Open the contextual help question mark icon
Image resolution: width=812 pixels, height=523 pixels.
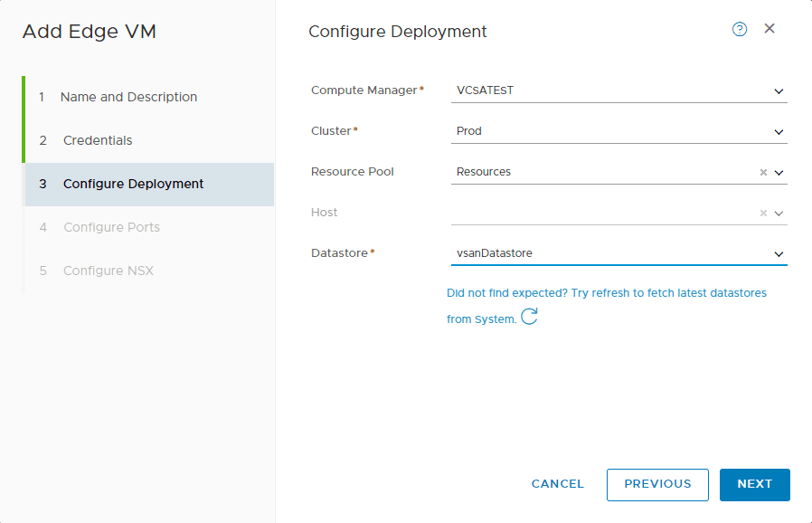[740, 29]
